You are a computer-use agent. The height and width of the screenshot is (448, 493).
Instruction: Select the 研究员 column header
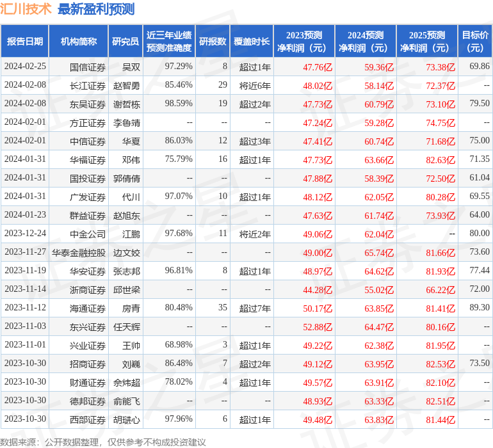[125, 41]
